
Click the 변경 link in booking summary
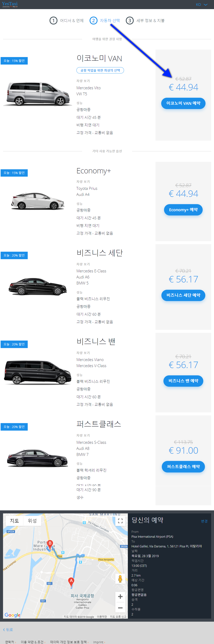click(204, 521)
